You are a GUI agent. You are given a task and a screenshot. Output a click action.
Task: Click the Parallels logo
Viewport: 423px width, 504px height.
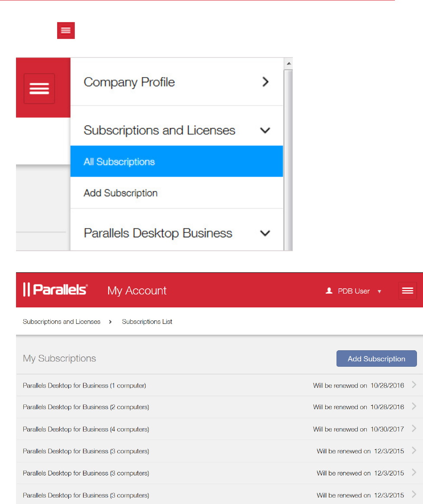point(55,290)
